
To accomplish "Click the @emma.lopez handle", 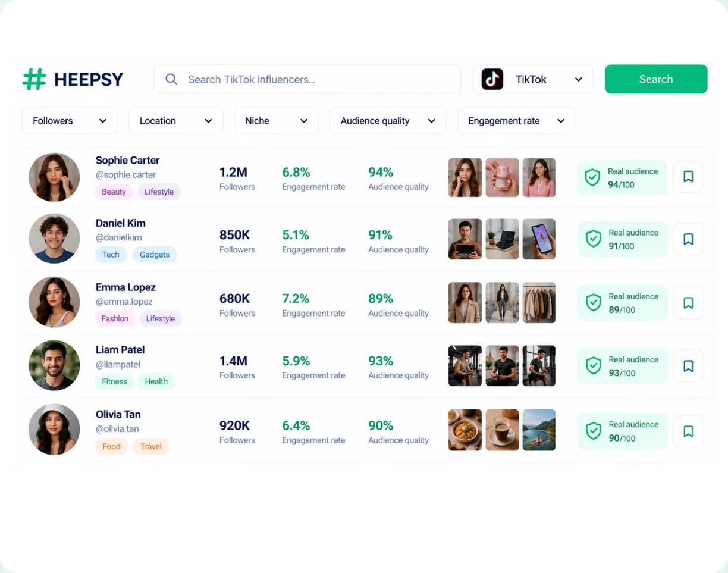I will [124, 302].
